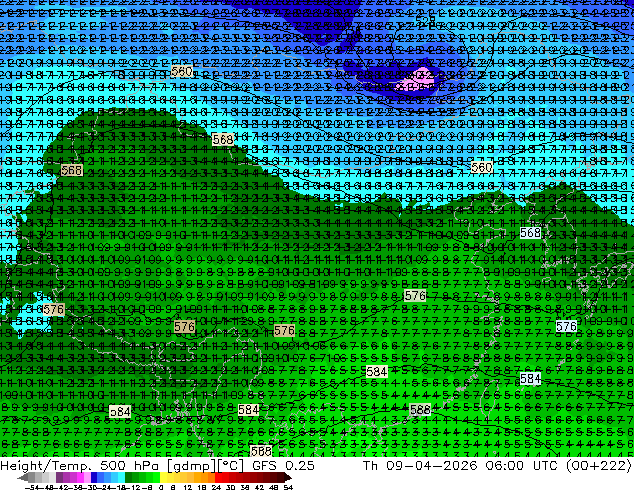Select the dark blue swatch in the legend
Image resolution: width=634 pixels, height=490 pixels.
94,477
